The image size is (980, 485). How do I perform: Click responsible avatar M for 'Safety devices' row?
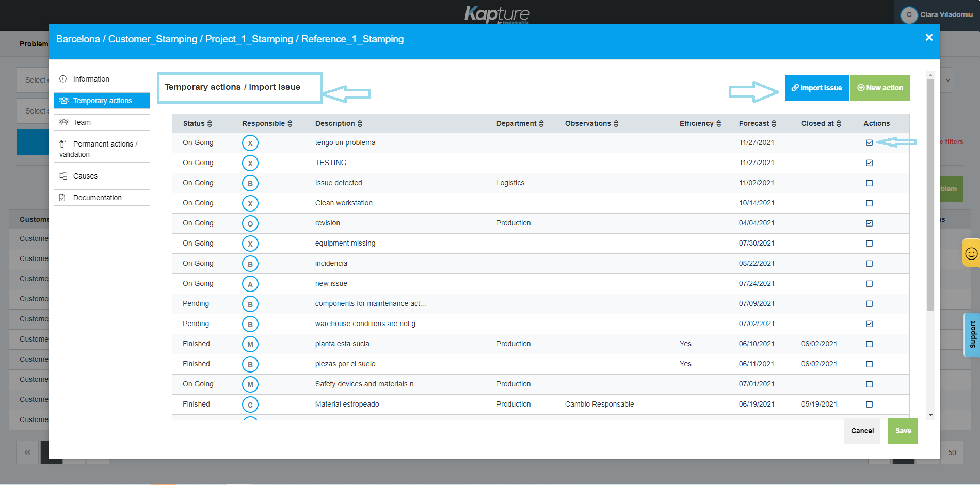point(250,384)
